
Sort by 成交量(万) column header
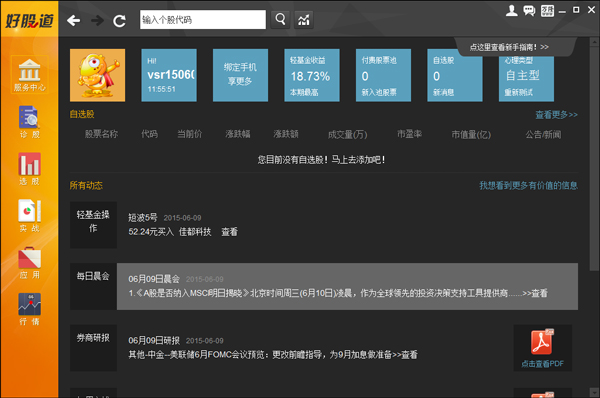coord(347,134)
